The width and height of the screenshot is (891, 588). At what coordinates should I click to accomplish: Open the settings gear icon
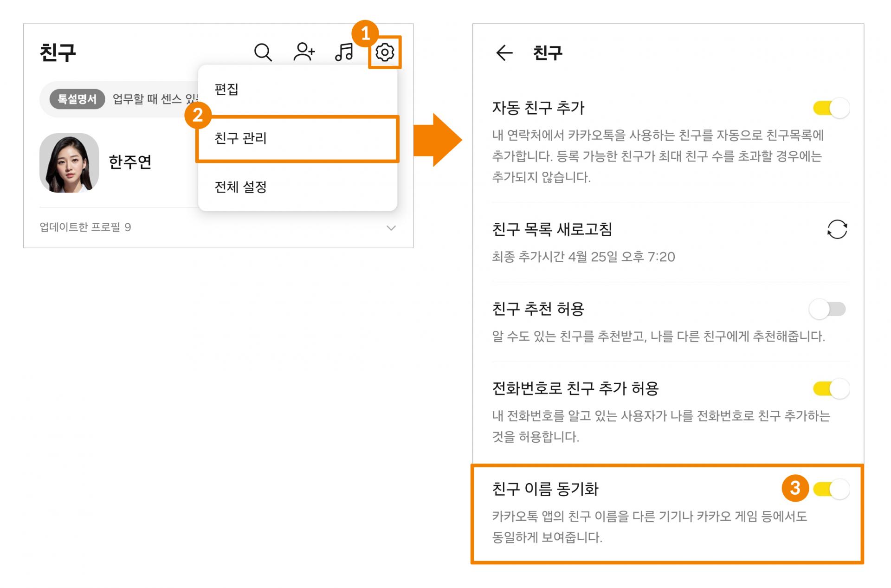point(385,52)
